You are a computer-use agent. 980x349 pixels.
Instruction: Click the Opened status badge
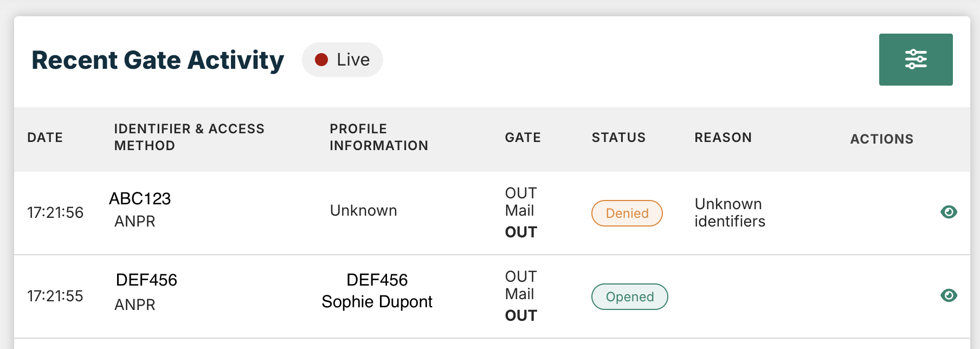[x=630, y=296]
